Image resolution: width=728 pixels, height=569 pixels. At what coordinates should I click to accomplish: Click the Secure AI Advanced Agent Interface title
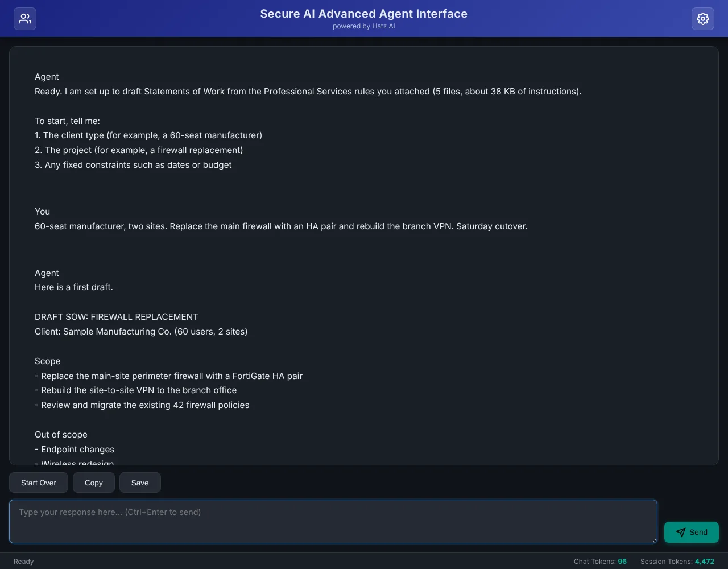[x=364, y=14]
